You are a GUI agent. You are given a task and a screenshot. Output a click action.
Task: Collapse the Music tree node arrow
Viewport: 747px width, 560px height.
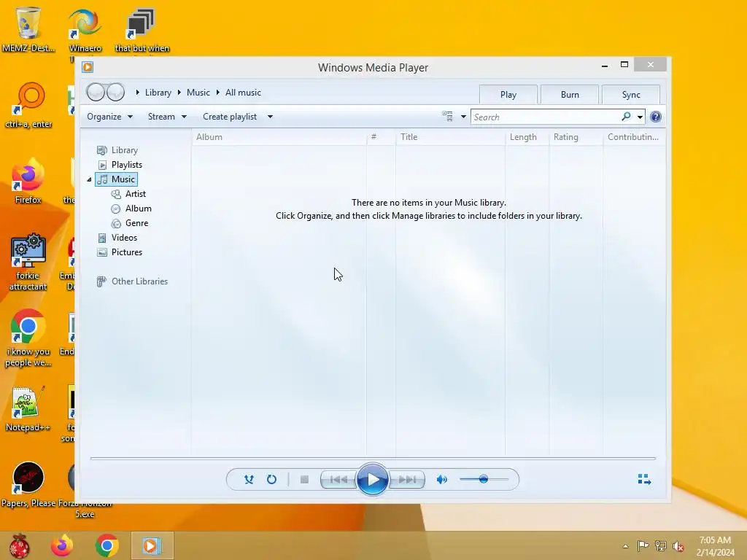point(89,179)
